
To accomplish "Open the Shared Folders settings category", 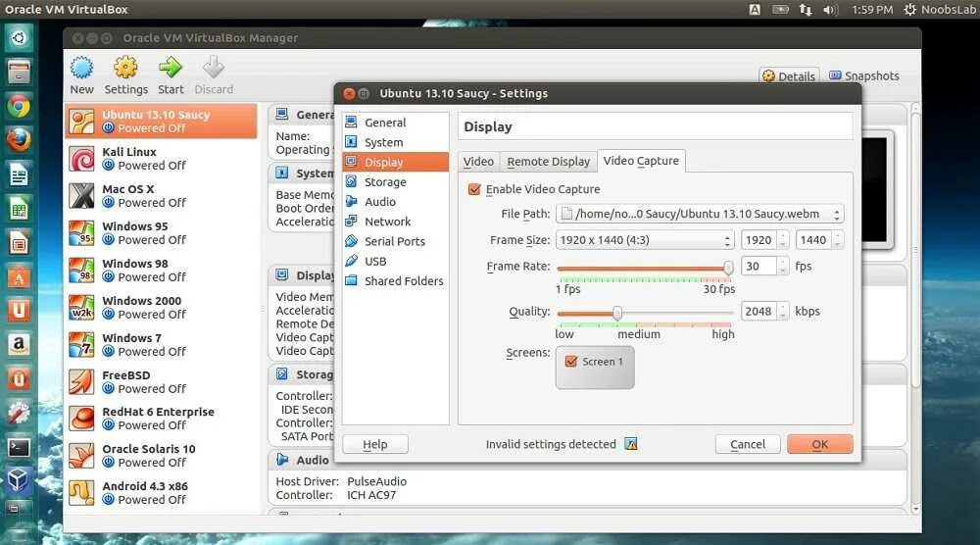I will pyautogui.click(x=395, y=281).
